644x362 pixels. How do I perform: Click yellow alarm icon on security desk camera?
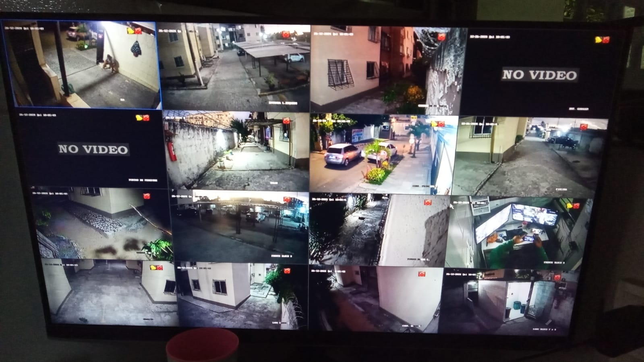pyautogui.click(x=569, y=206)
